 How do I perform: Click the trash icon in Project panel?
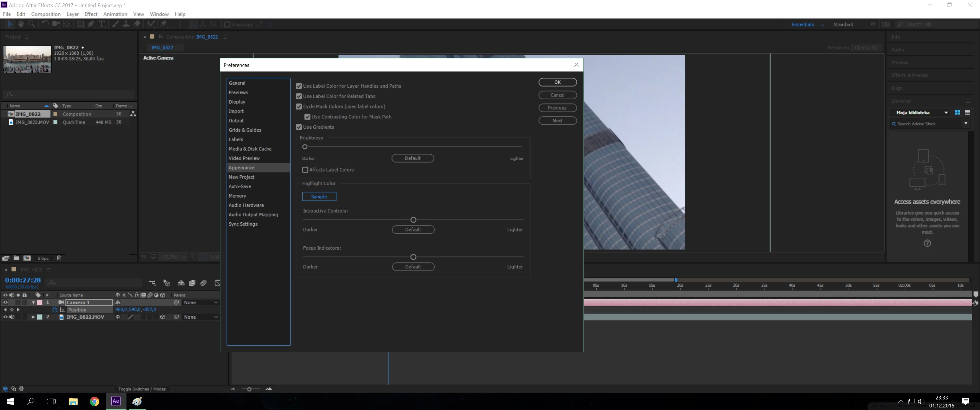[59, 258]
